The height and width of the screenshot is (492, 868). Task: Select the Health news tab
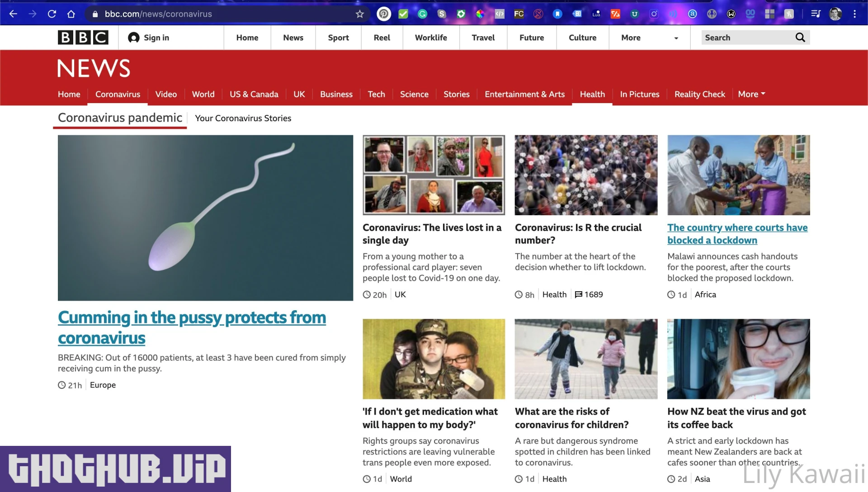click(x=592, y=94)
